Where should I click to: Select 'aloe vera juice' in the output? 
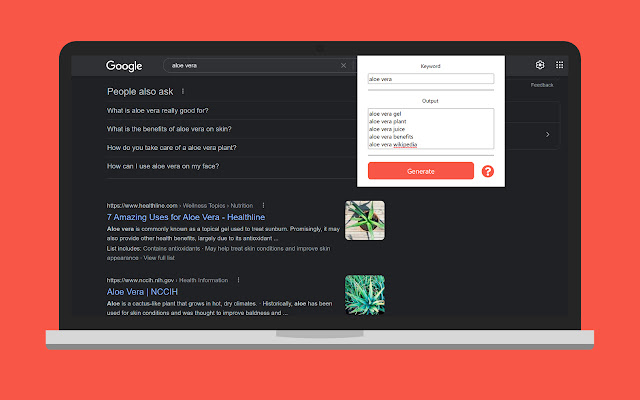coord(387,129)
